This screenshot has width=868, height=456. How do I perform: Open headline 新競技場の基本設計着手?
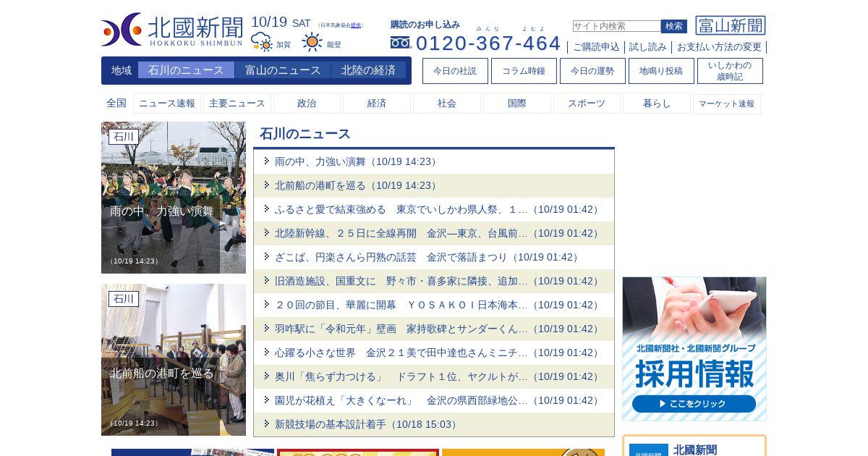[367, 424]
